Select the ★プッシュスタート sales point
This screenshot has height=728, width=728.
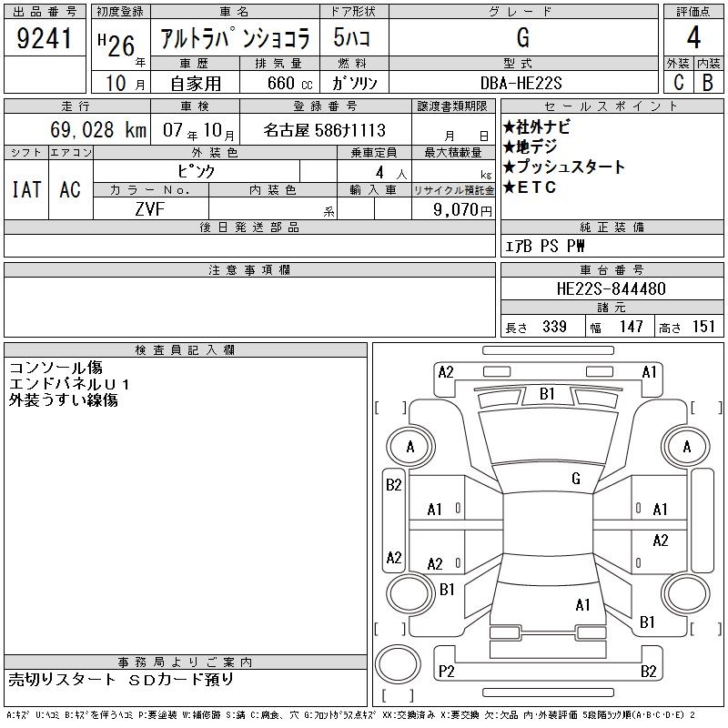coord(564,167)
